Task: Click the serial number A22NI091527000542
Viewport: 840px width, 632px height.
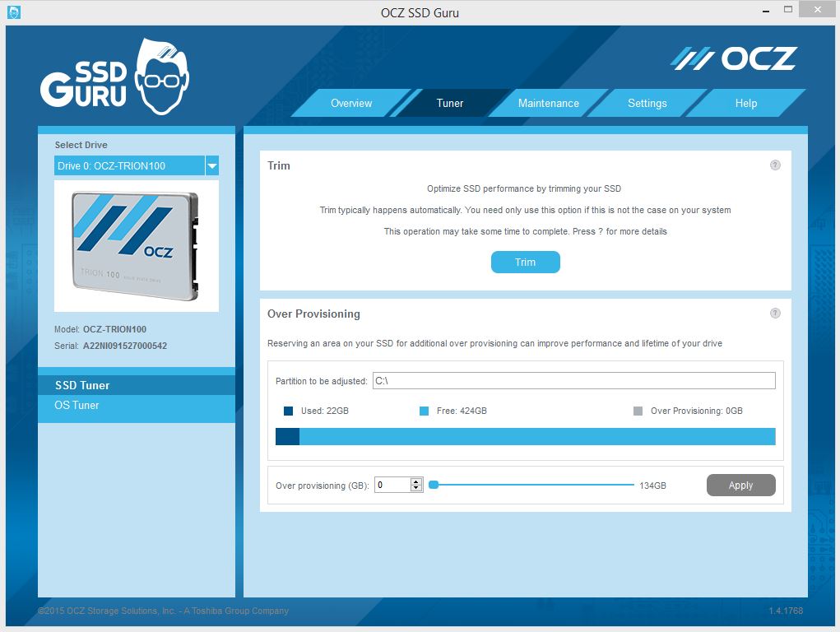Action: click(x=125, y=346)
